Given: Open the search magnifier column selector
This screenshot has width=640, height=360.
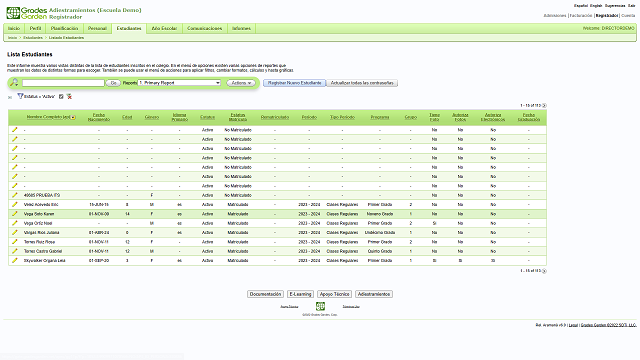Looking at the screenshot, I should coord(14,83).
